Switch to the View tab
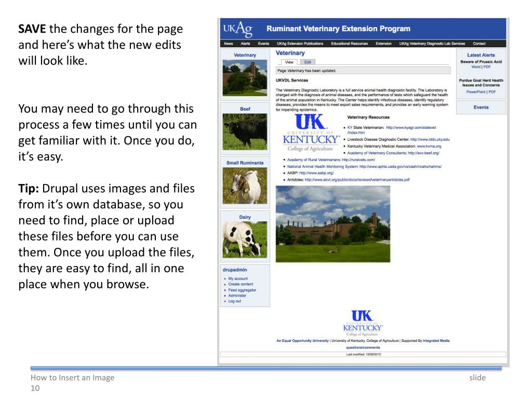532x399 pixels. (x=289, y=62)
